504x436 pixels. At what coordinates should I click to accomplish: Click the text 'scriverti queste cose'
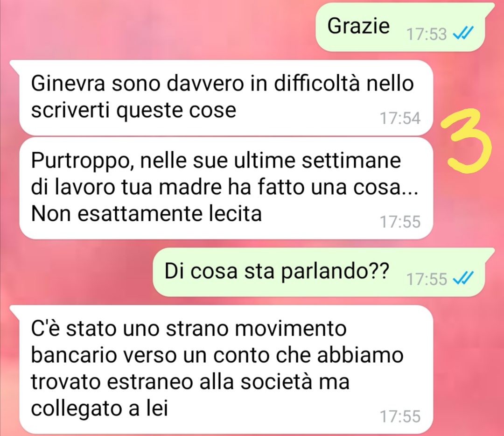[133, 110]
